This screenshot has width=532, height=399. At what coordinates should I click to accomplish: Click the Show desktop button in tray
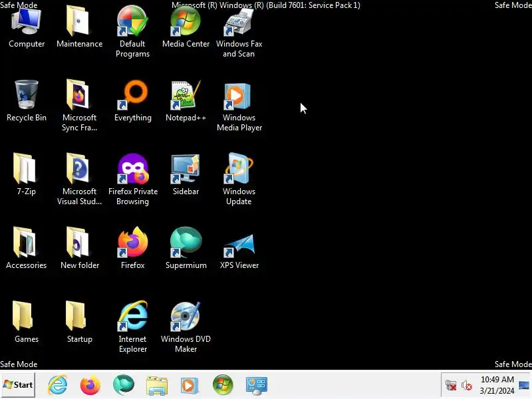click(524, 385)
